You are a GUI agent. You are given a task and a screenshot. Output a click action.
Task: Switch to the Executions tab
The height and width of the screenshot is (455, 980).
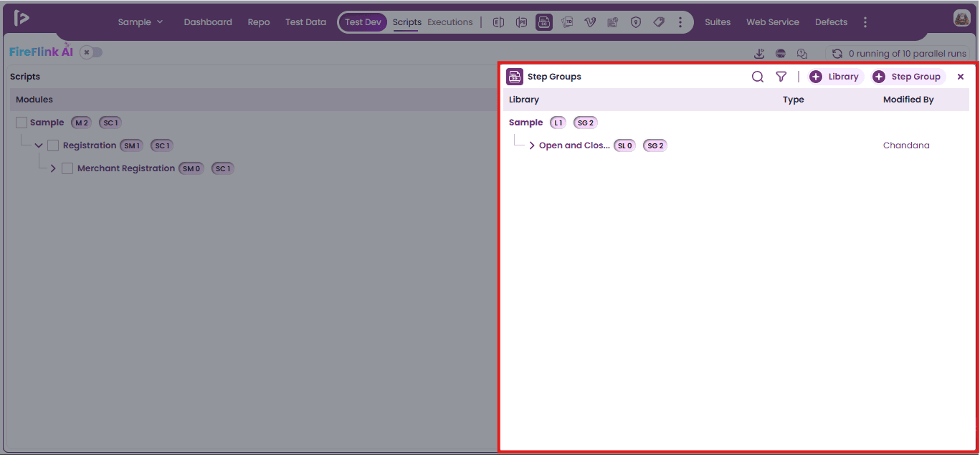(450, 22)
